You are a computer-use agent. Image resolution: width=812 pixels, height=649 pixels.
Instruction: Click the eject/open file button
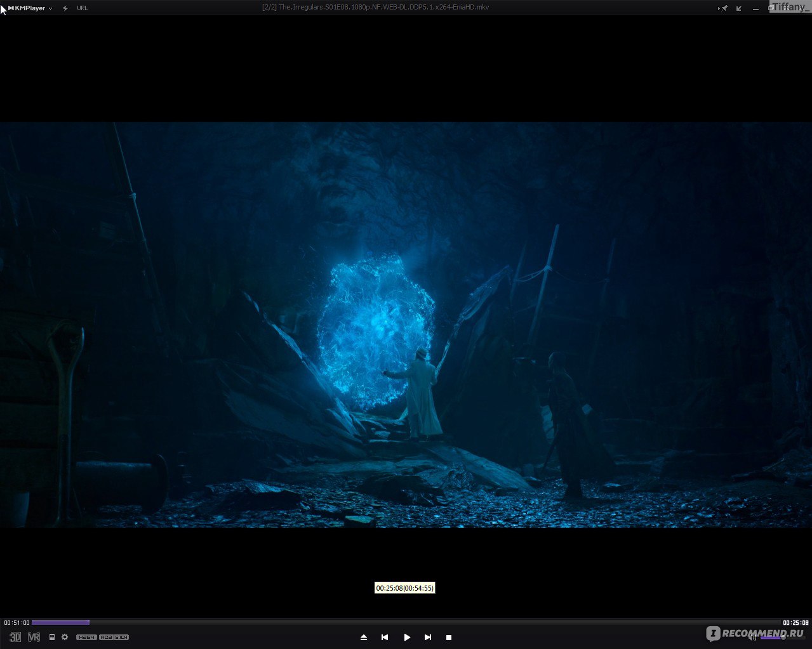point(364,637)
